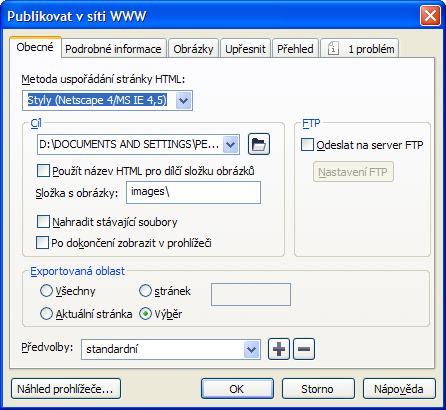Toggle Po dokončení zobrazit v prohlížeči
The image size is (446, 410).
point(42,243)
